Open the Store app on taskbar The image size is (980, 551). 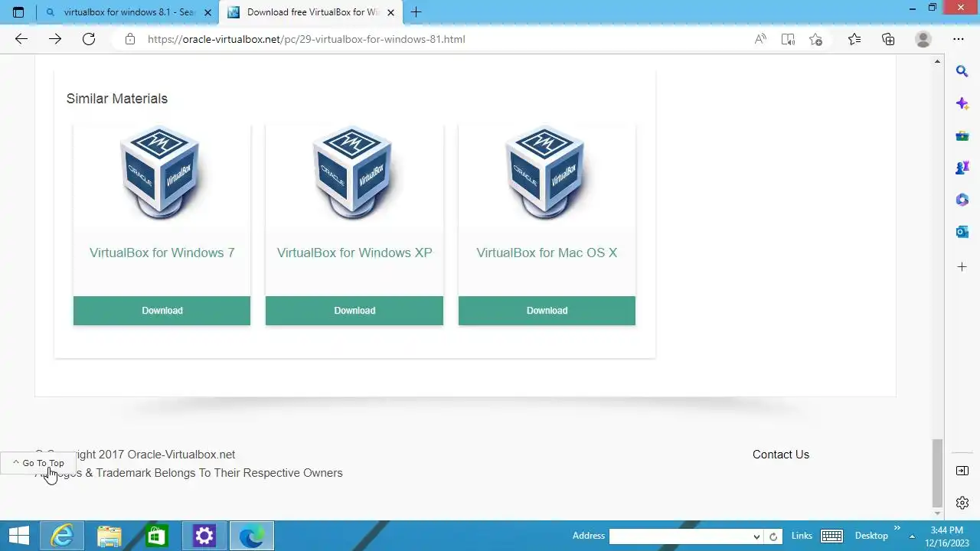157,536
